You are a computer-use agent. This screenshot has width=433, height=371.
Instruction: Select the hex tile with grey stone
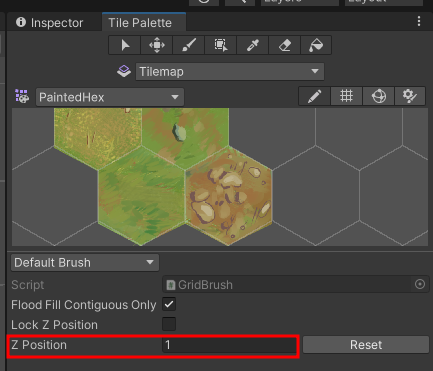click(x=185, y=137)
